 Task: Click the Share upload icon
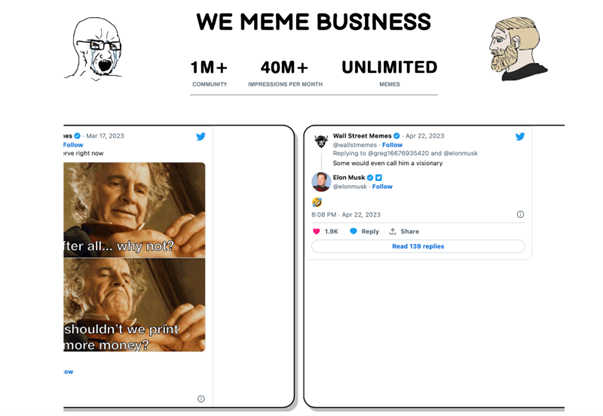393,231
